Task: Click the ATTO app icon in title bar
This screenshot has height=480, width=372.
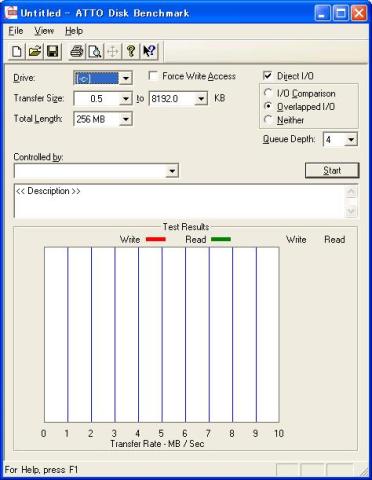Action: [x=11, y=13]
